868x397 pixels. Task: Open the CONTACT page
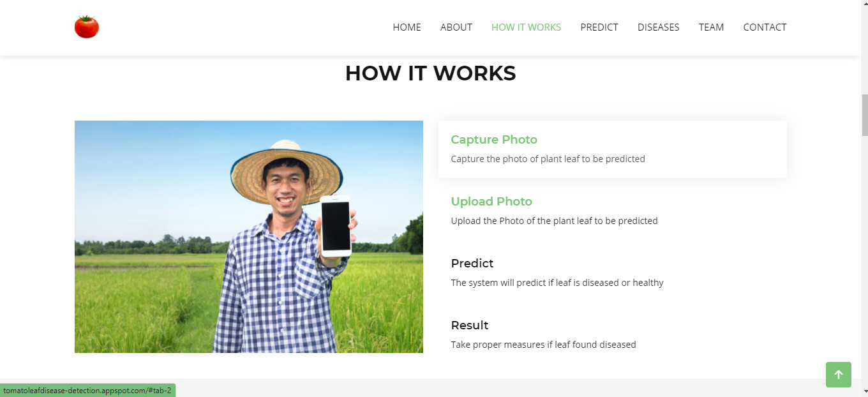765,27
